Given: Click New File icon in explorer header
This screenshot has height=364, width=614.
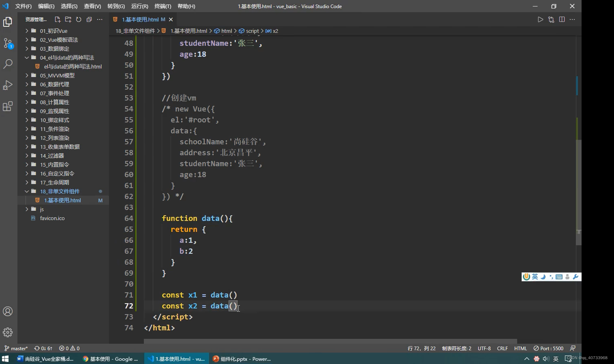Looking at the screenshot, I should [58, 19].
